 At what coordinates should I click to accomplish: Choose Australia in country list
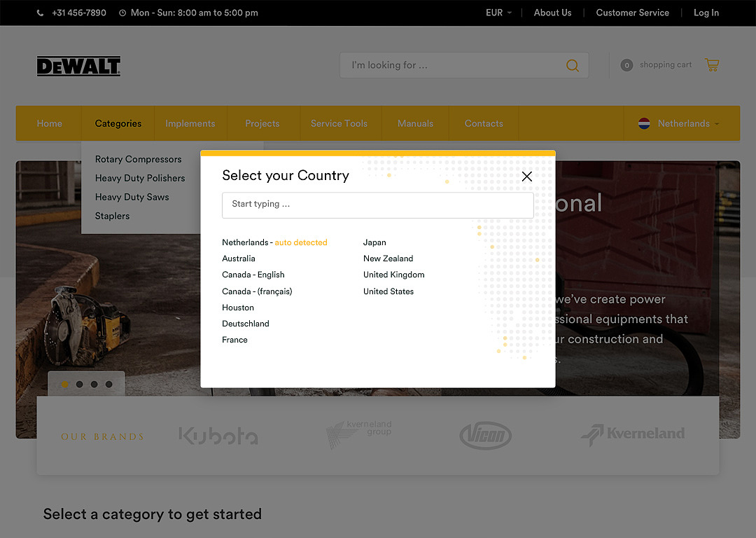tap(239, 258)
